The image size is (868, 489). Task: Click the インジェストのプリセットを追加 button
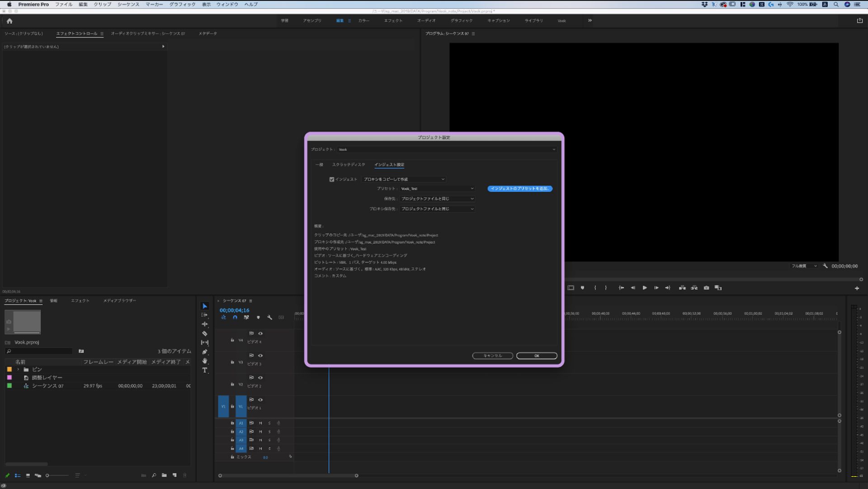click(x=519, y=189)
